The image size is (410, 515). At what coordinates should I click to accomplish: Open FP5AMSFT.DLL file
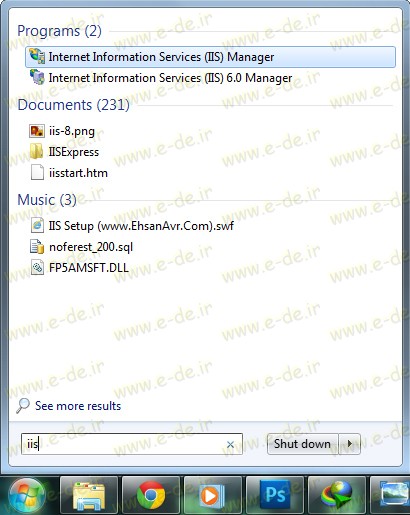88,268
